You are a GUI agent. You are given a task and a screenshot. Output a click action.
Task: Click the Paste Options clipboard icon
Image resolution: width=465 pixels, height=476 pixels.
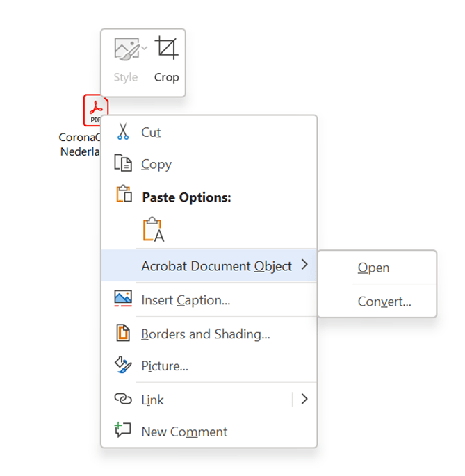tap(124, 195)
